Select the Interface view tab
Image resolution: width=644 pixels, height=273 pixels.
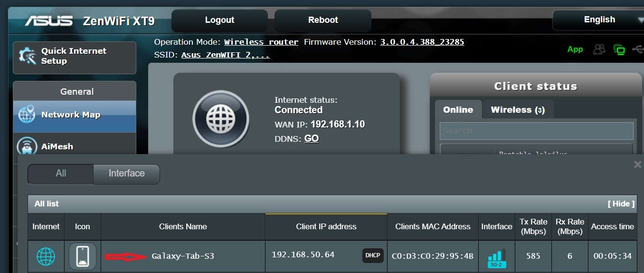(x=126, y=174)
